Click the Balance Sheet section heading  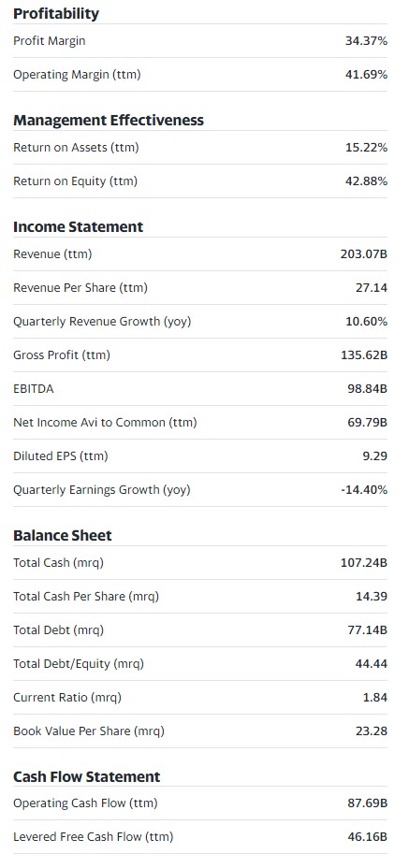pyautogui.click(x=63, y=535)
